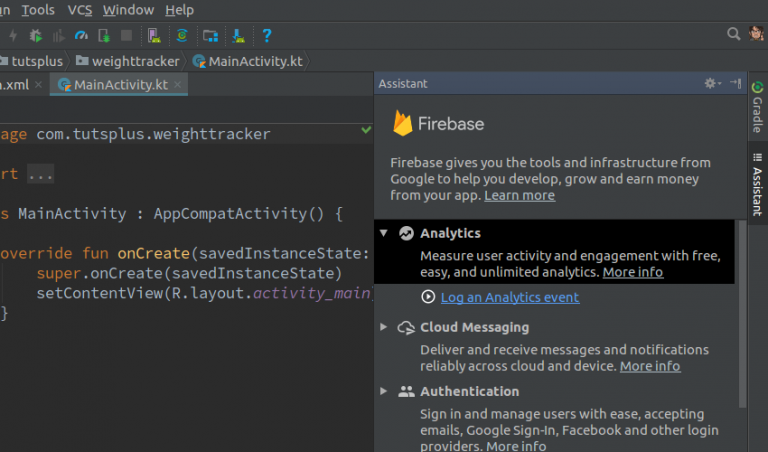
Task: Open the Assistant side tool window tab
Action: coord(757,185)
